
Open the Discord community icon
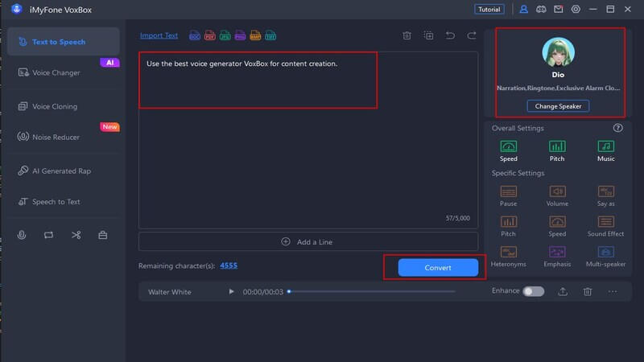541,9
